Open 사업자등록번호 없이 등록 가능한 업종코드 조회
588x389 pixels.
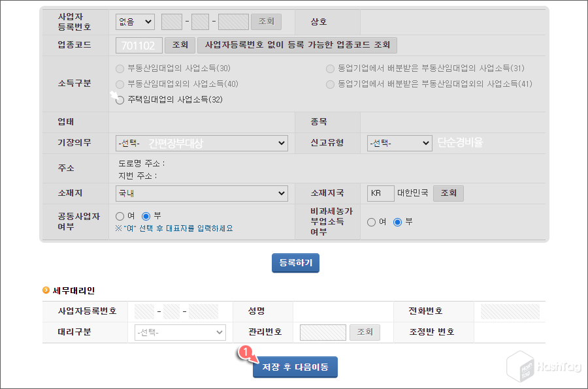pos(297,45)
